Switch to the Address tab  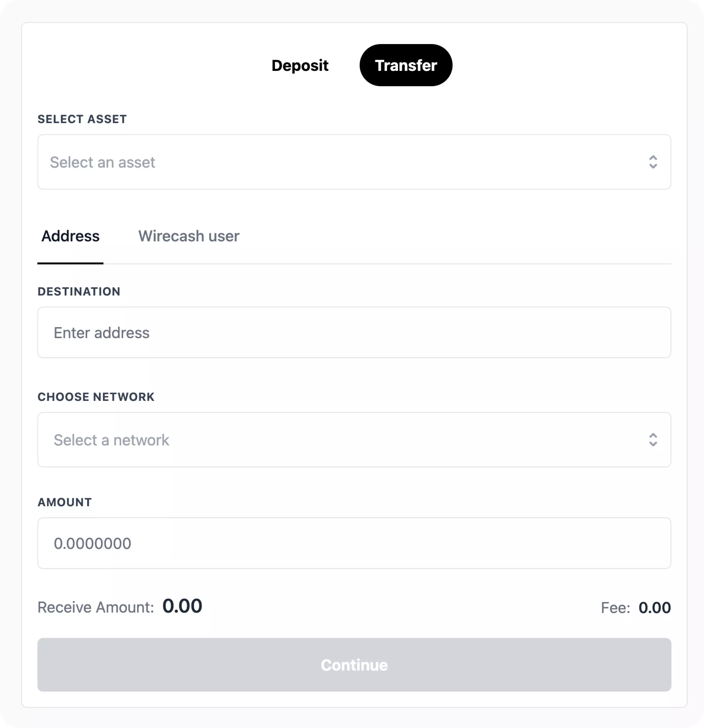coord(70,236)
